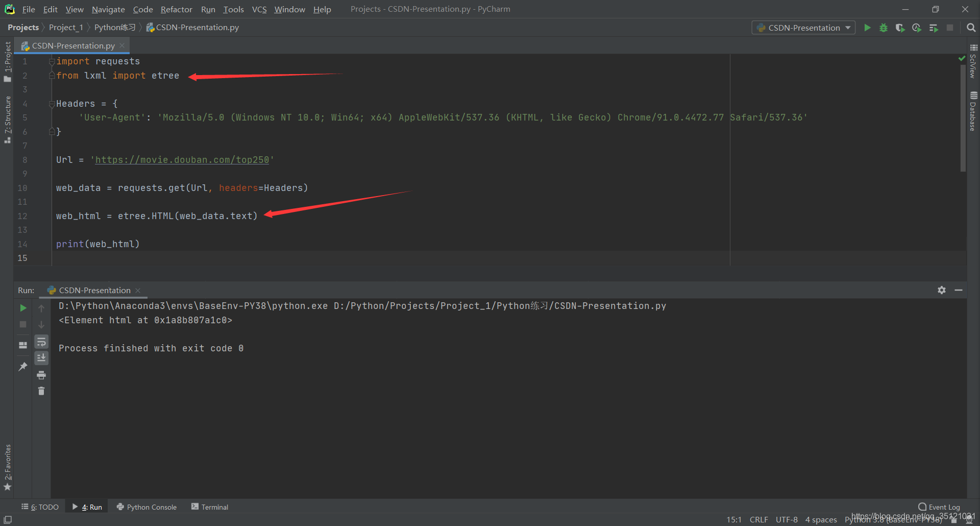Open the profiler run icon
This screenshot has width=980, height=526.
click(916, 28)
